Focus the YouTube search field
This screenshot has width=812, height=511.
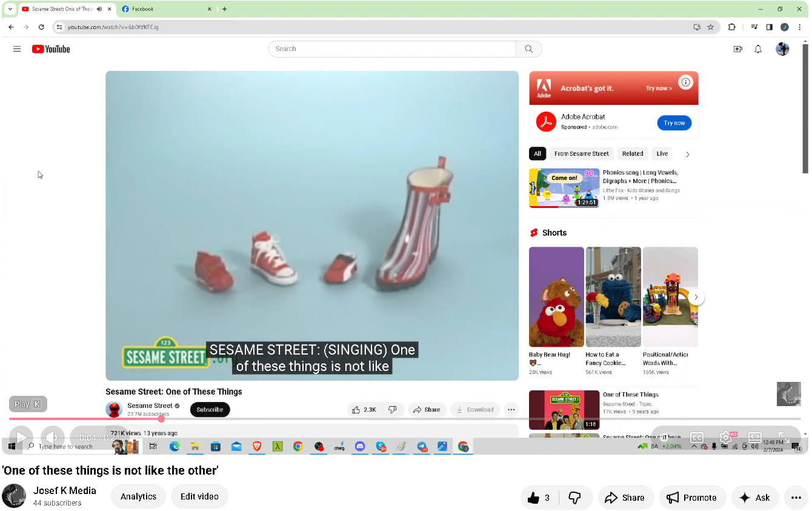point(392,49)
